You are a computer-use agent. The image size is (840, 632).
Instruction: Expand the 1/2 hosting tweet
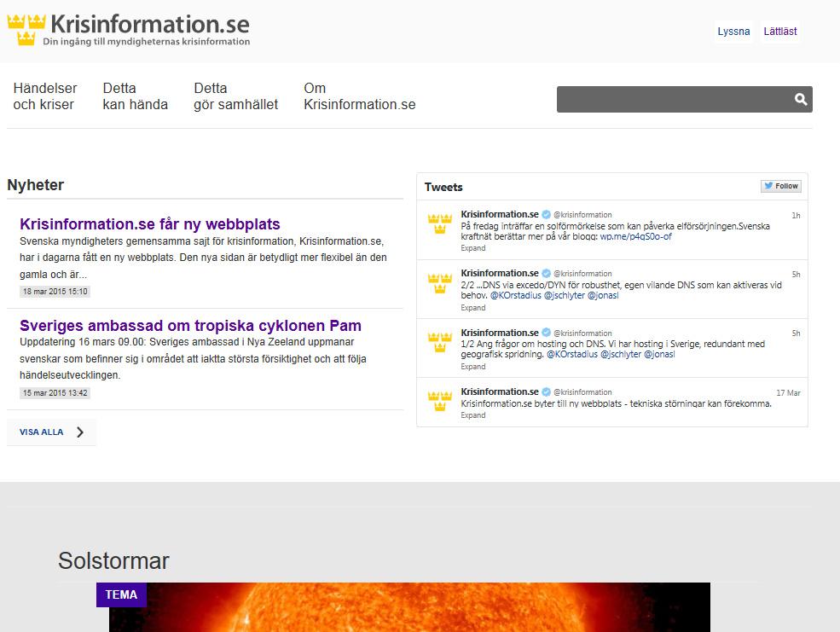pos(473,367)
